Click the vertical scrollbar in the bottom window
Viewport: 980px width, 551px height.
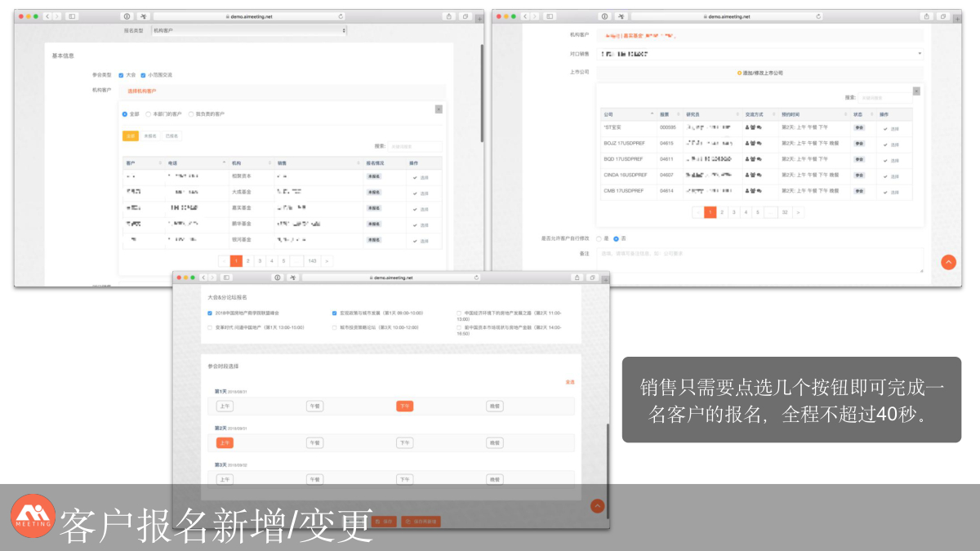click(x=607, y=457)
